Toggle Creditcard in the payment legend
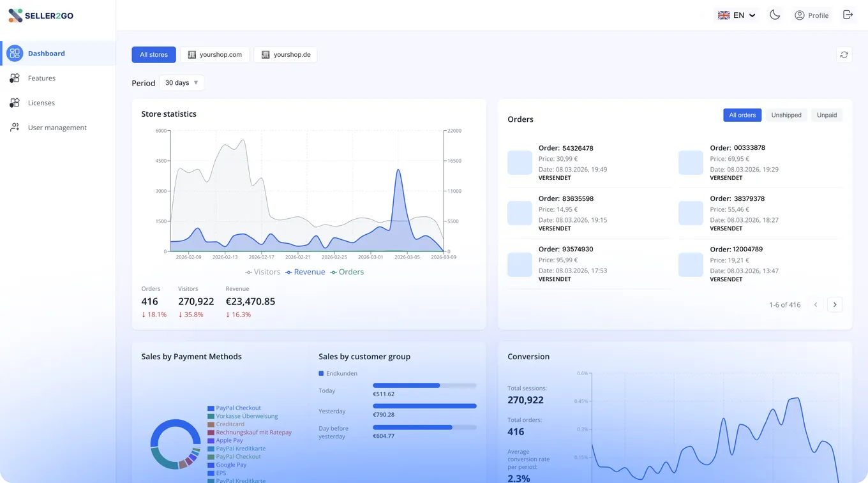The image size is (868, 483). [226, 424]
